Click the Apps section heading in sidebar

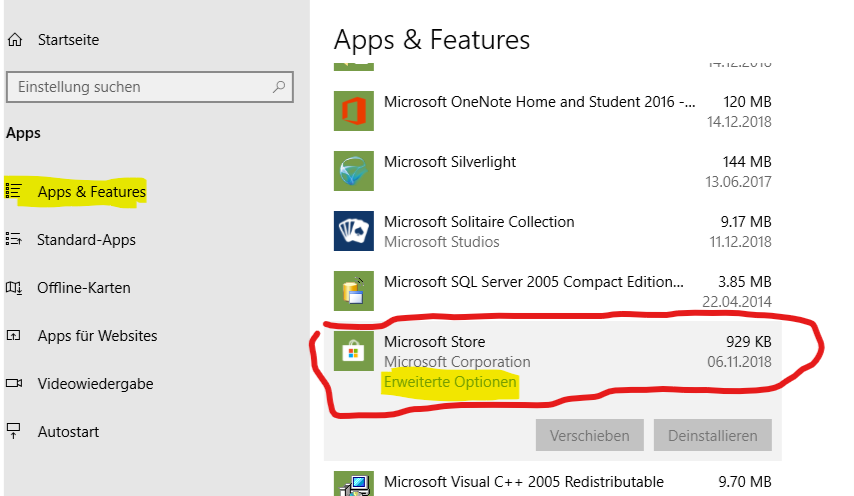click(23, 133)
